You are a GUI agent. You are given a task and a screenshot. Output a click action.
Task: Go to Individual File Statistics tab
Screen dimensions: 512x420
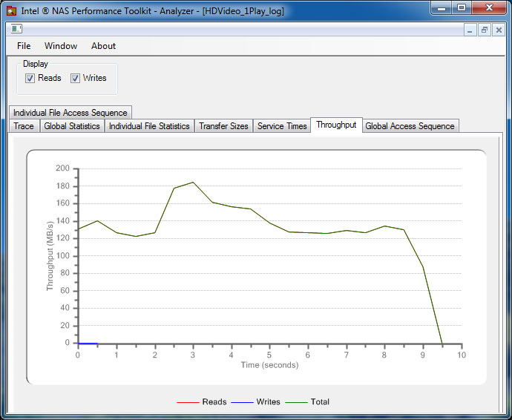(149, 126)
